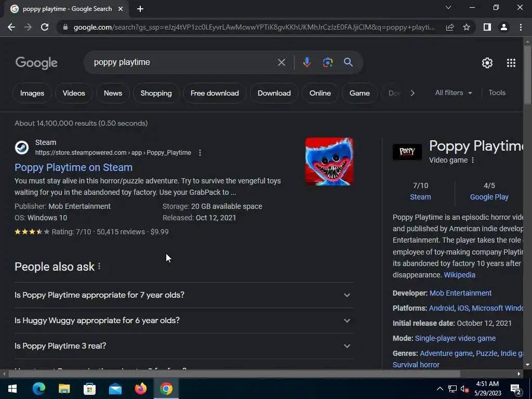Apply the Free download filter chip
532x399 pixels.
click(x=215, y=93)
